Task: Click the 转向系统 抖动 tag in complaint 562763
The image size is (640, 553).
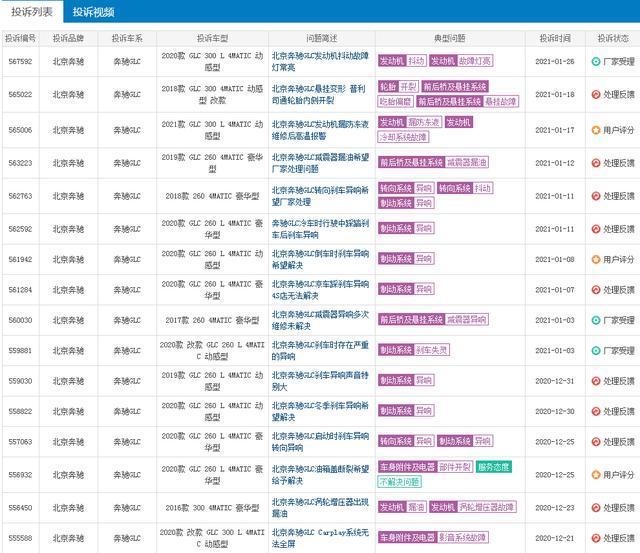Action: tap(465, 188)
